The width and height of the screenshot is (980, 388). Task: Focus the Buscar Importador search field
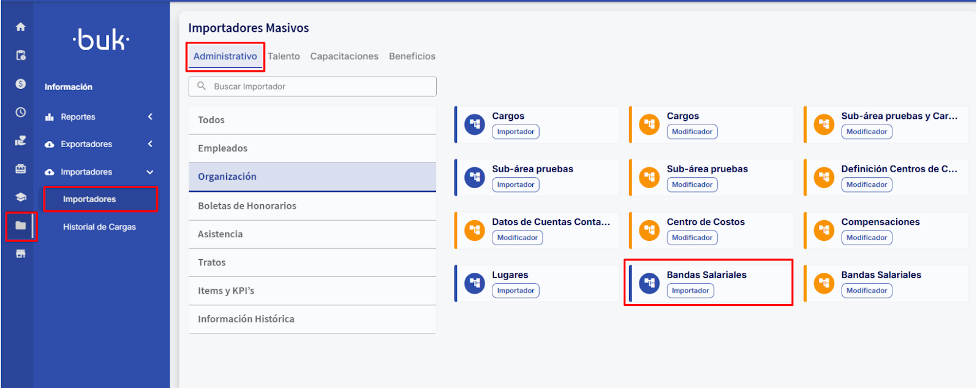coord(318,86)
